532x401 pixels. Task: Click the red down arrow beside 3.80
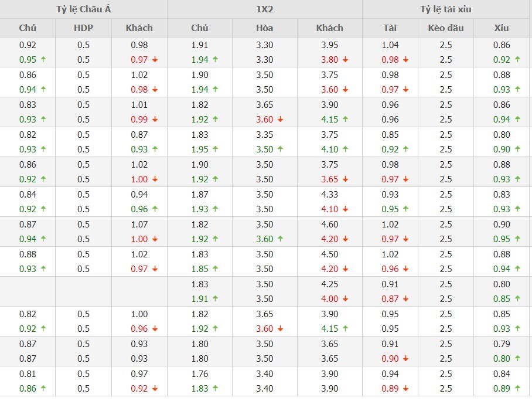point(345,60)
